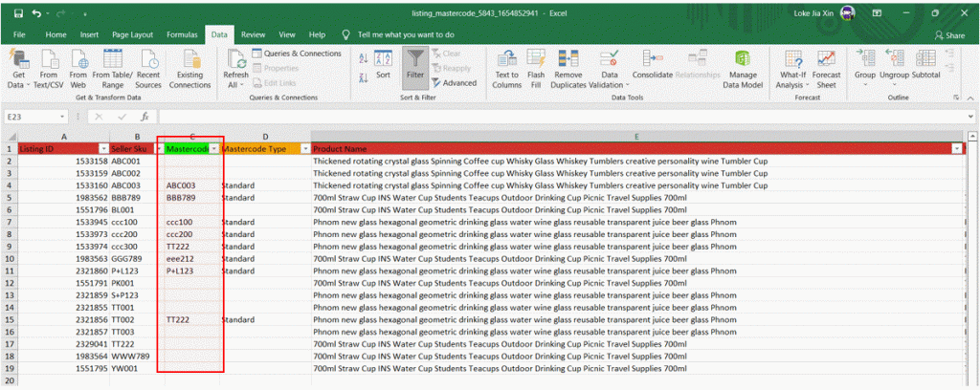The height and width of the screenshot is (390, 980).
Task: Sort Z to A descending
Action: (x=363, y=78)
